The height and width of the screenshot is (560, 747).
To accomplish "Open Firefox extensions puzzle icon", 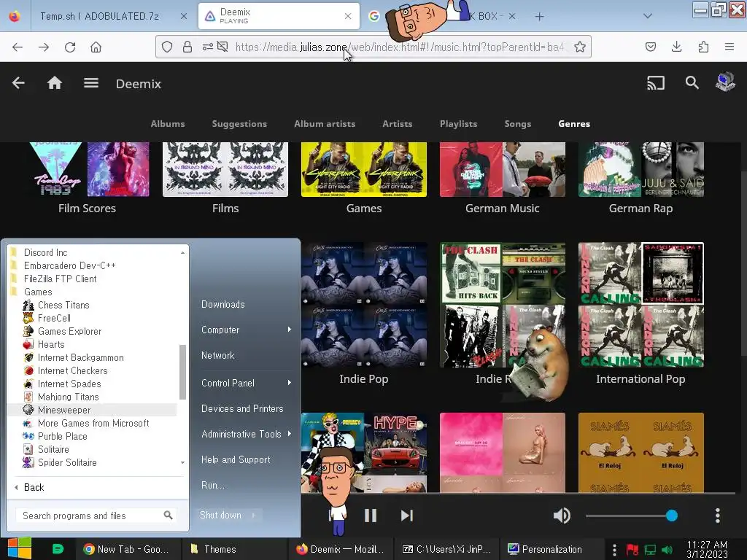I will (x=703, y=47).
